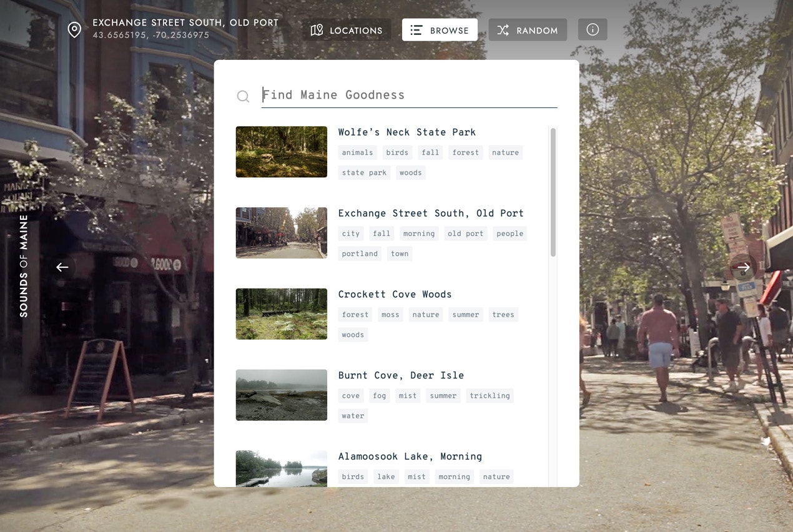The width and height of the screenshot is (793, 532).
Task: Click the trickling tag
Action: tap(490, 396)
